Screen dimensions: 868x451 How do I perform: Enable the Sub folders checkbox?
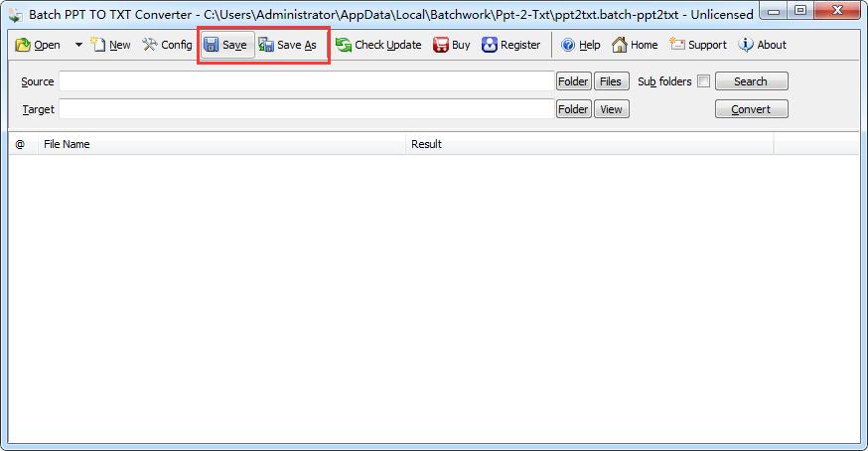(703, 81)
